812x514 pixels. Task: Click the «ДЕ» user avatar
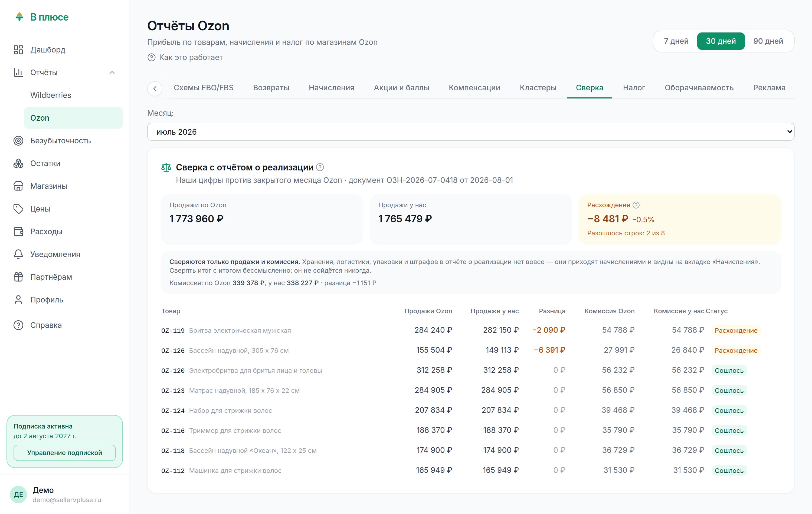pyautogui.click(x=18, y=495)
